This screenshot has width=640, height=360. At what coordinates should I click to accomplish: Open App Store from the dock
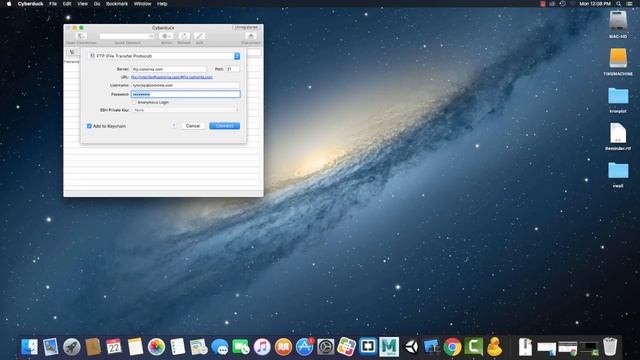point(304,347)
